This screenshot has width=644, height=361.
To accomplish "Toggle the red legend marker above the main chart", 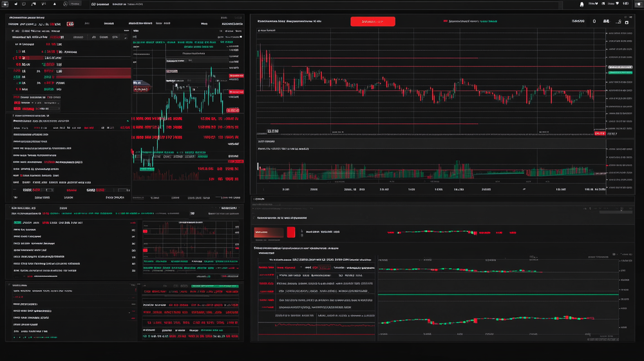I will (445, 21).
